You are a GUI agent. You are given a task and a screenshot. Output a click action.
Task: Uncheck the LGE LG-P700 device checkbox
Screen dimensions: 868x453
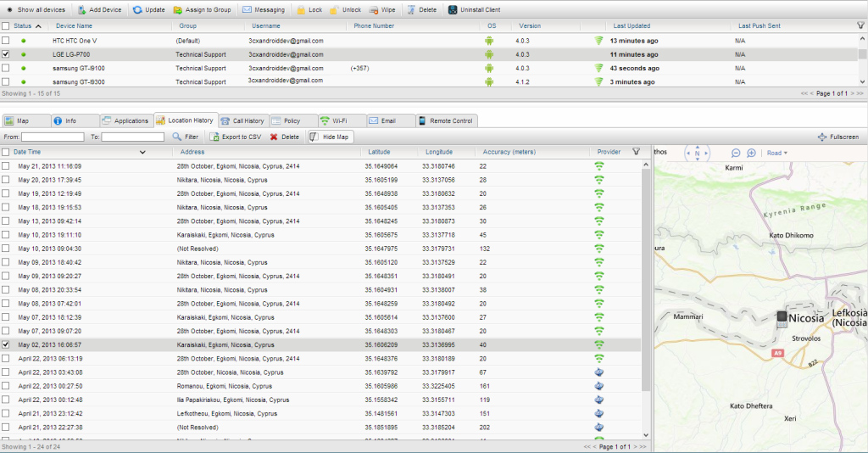pos(6,54)
